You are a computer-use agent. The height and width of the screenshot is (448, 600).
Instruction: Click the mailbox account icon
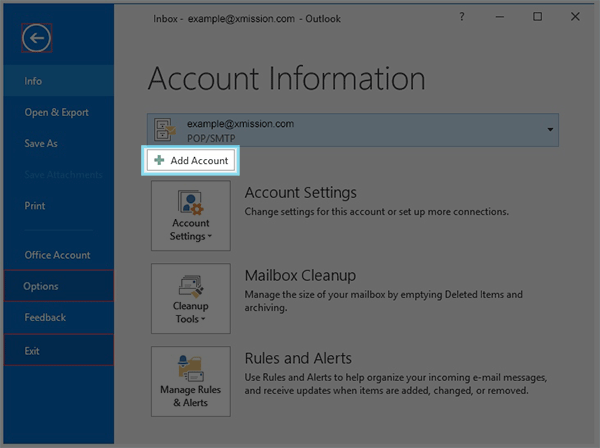coord(165,130)
